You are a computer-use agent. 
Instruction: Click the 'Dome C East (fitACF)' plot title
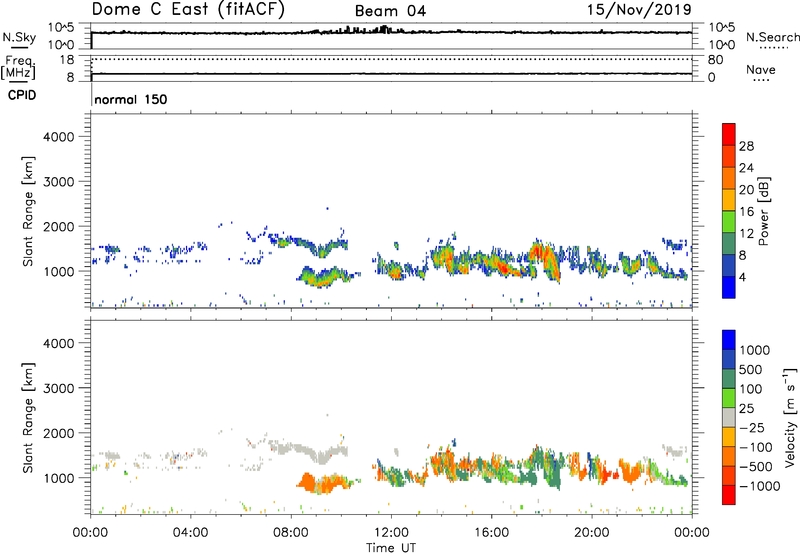click(x=188, y=9)
